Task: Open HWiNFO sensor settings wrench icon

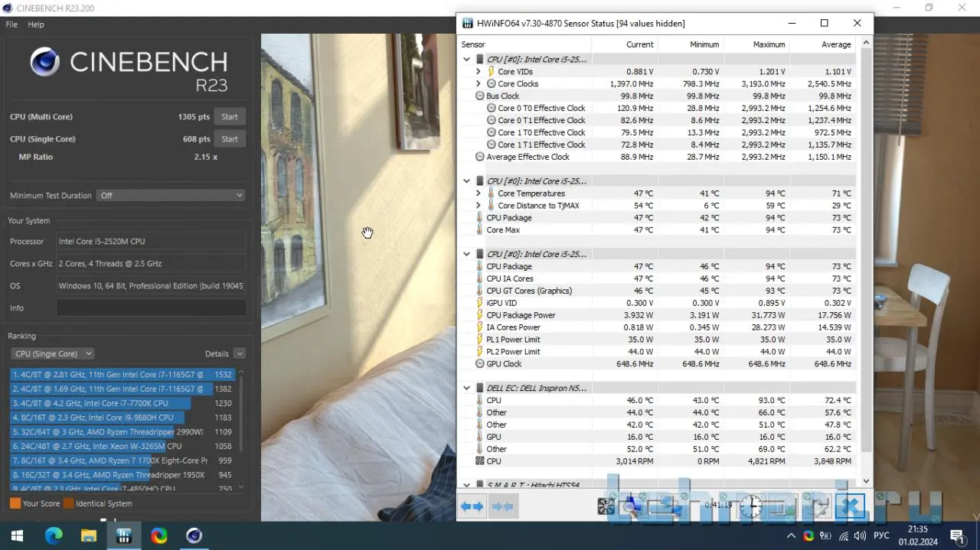Action: tap(818, 506)
